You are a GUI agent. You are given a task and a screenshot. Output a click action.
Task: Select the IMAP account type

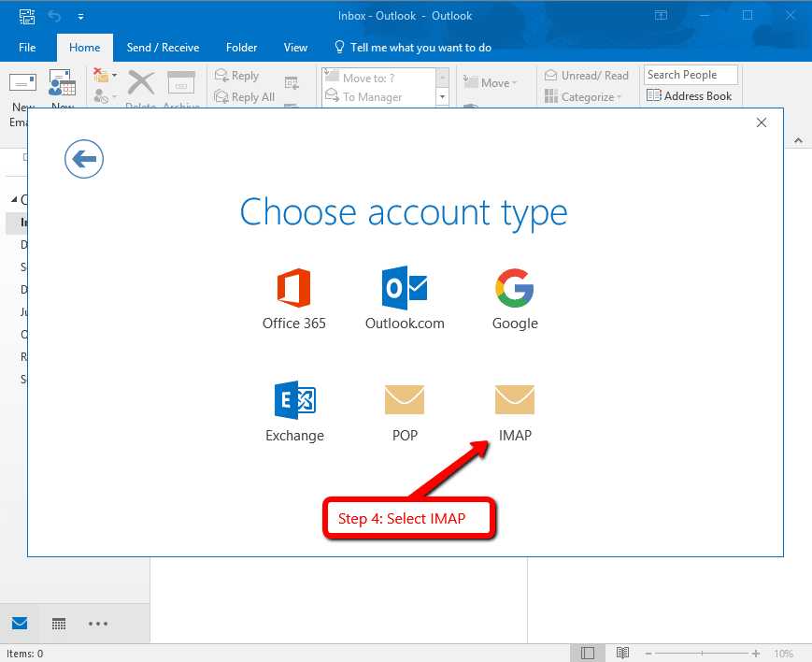click(515, 413)
